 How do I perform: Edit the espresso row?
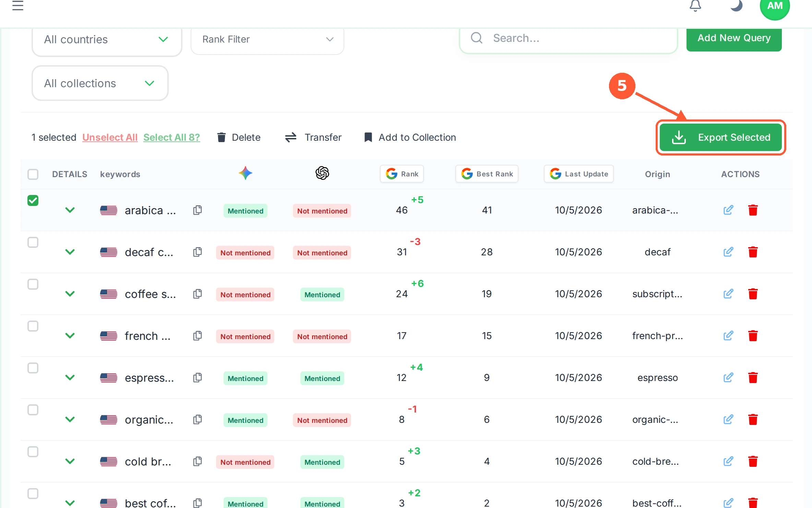click(728, 378)
